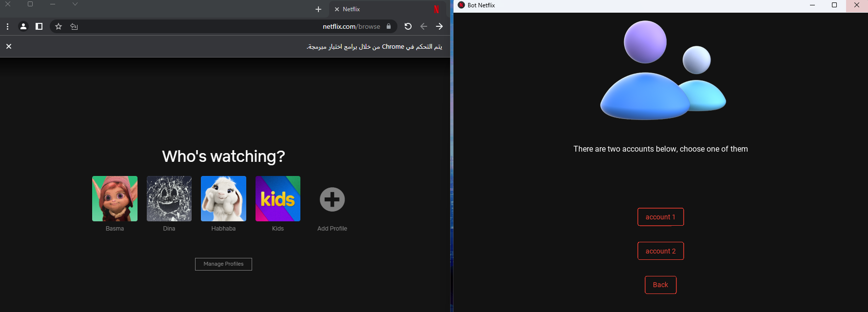Image resolution: width=868 pixels, height=312 pixels.
Task: Choose the Habhaba bunny profile avatar
Action: (223, 198)
